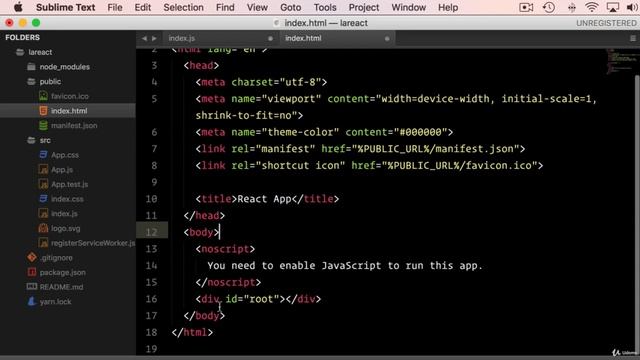
Task: Open yarn.lock in the sidebar
Action: 55,302
